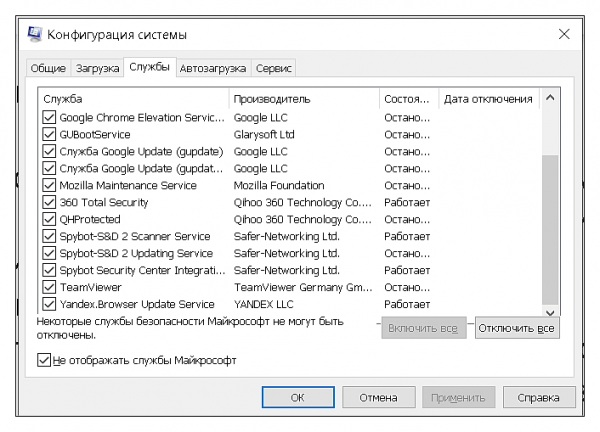Toggle second Служба Google Update (gupdat...) checkbox
Image resolution: width=600 pixels, height=432 pixels.
click(x=49, y=168)
